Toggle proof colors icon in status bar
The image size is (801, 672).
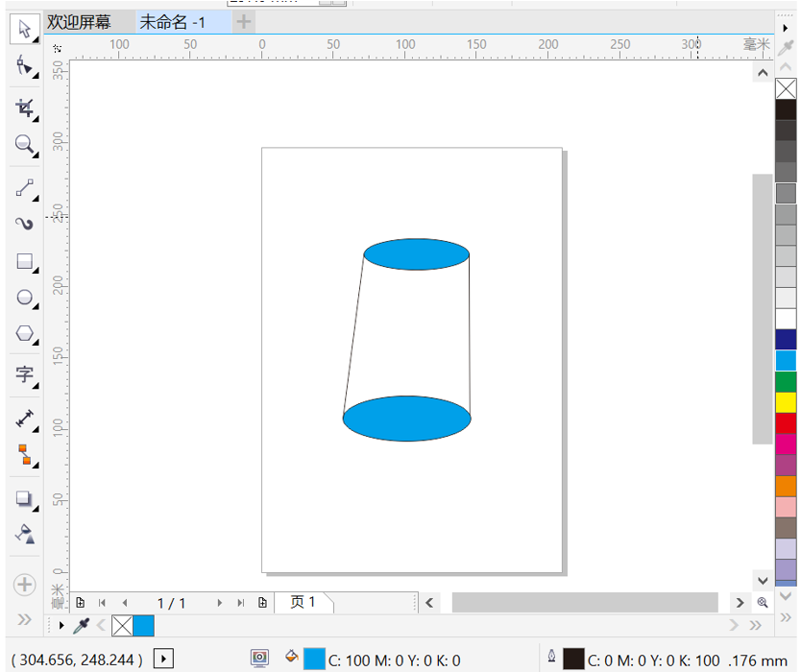259,659
